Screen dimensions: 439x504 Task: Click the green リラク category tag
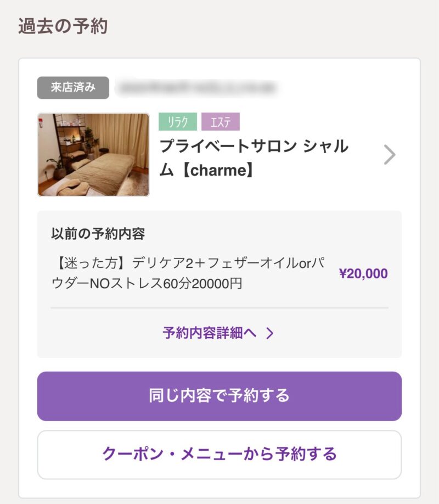coord(177,121)
